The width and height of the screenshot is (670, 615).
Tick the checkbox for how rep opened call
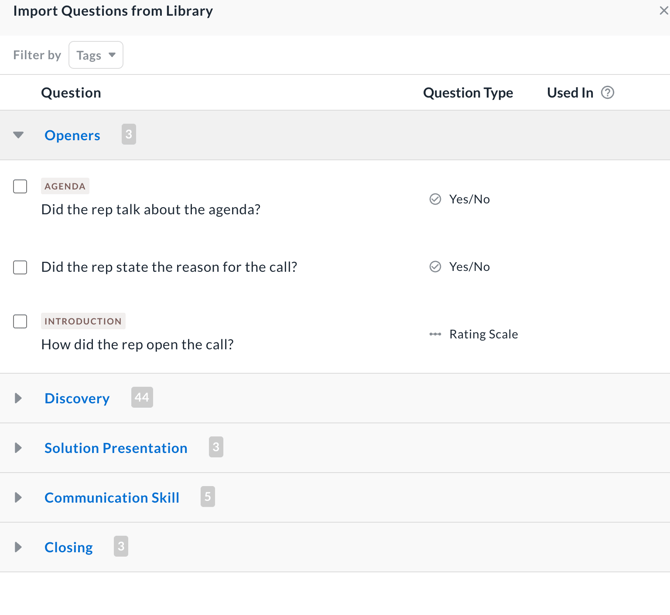click(20, 321)
